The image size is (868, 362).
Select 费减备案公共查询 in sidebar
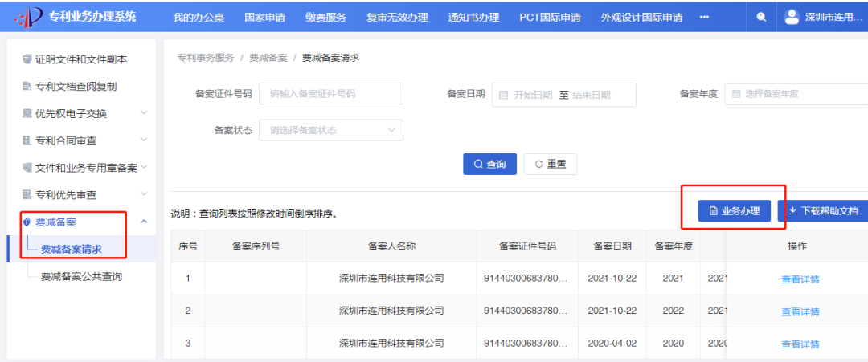pos(81,276)
